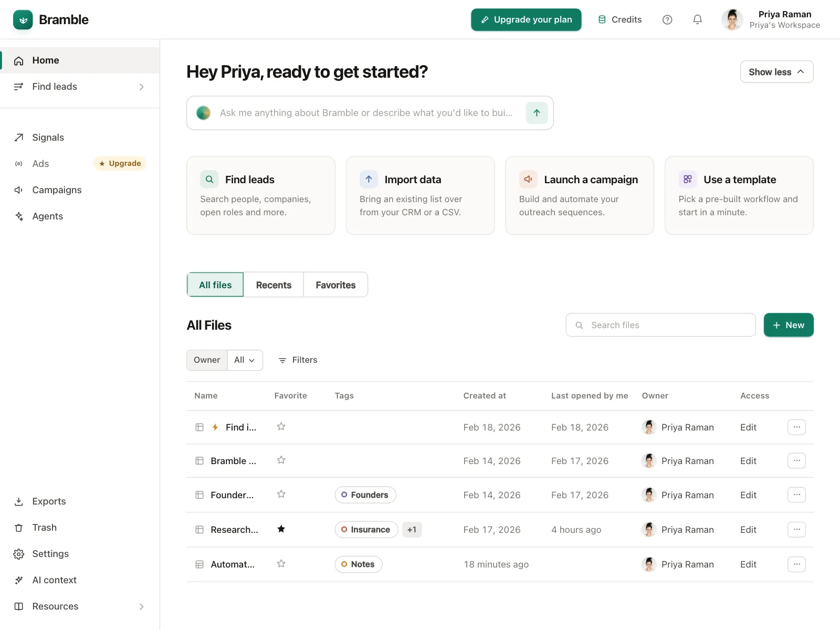Click the table icon in Bramble ... row

pyautogui.click(x=199, y=461)
